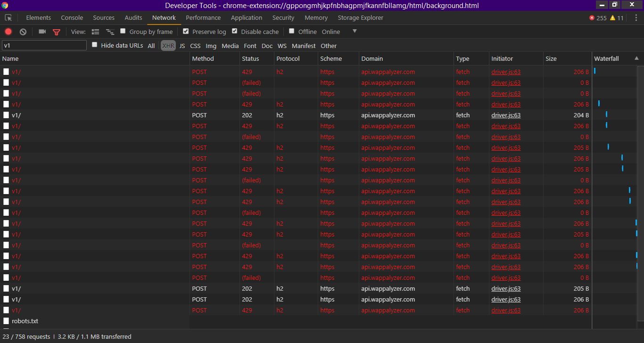Filter requests by CSS type
644x343 pixels.
[x=195, y=46]
